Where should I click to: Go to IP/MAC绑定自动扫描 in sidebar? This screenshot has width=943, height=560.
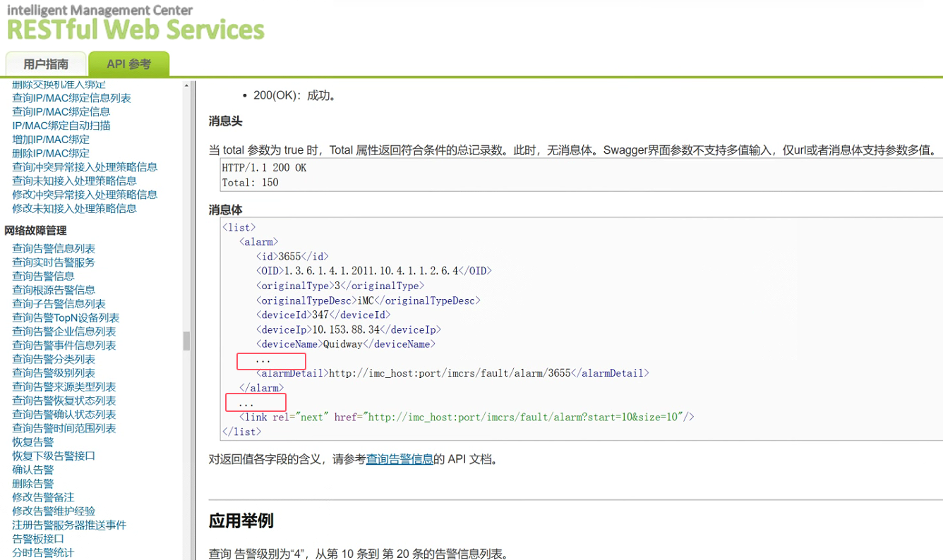(x=61, y=126)
